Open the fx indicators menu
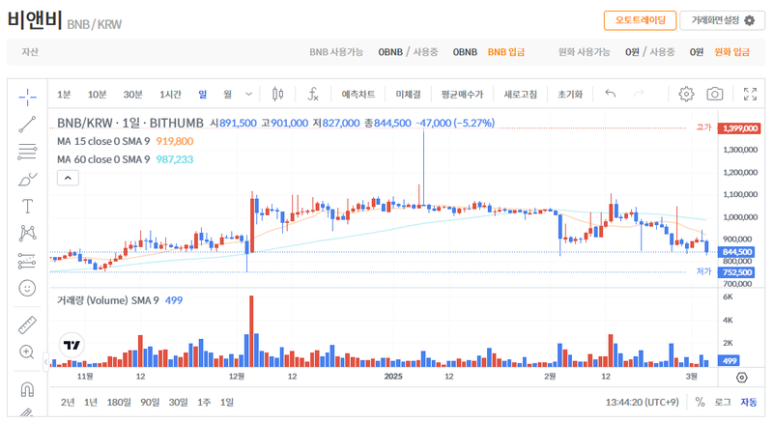 (x=313, y=94)
